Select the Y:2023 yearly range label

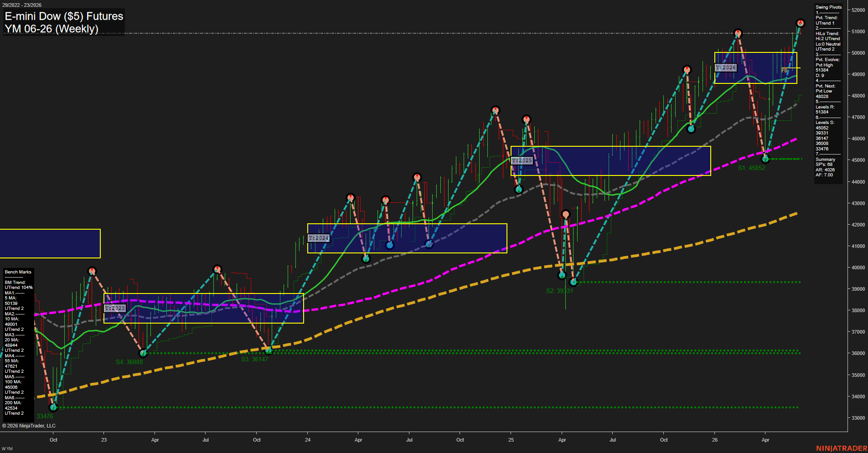pyautogui.click(x=114, y=308)
